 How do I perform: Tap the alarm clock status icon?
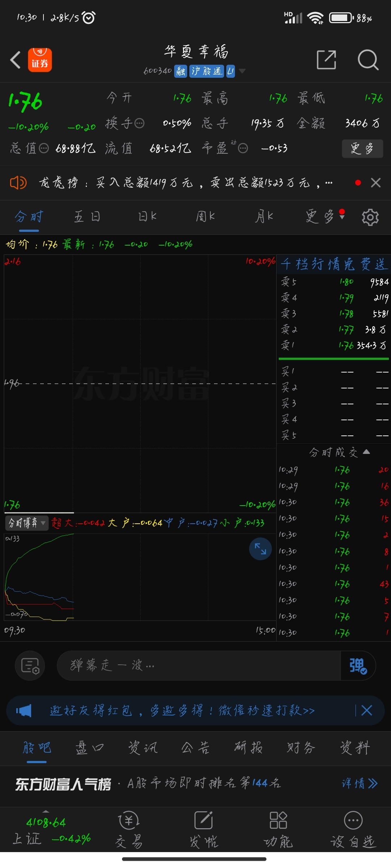click(x=89, y=17)
